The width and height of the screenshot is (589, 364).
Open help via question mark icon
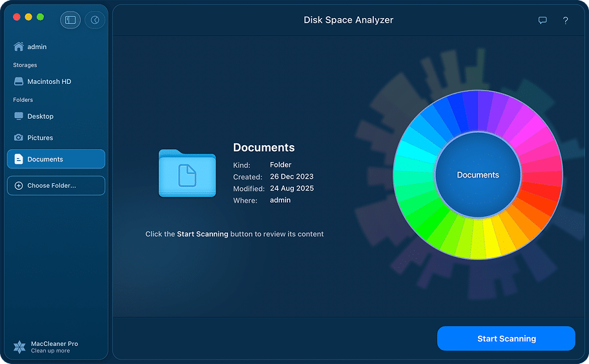pos(565,21)
